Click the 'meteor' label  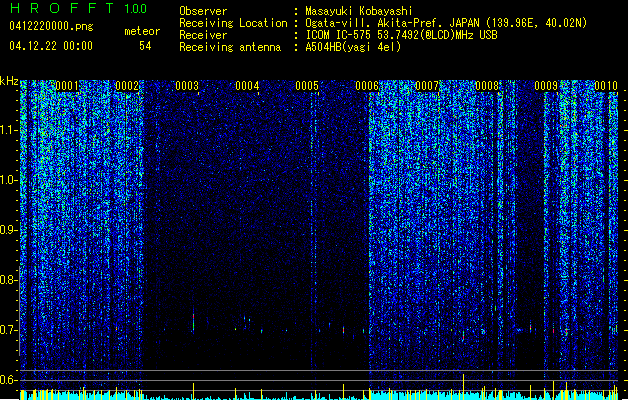[142, 31]
